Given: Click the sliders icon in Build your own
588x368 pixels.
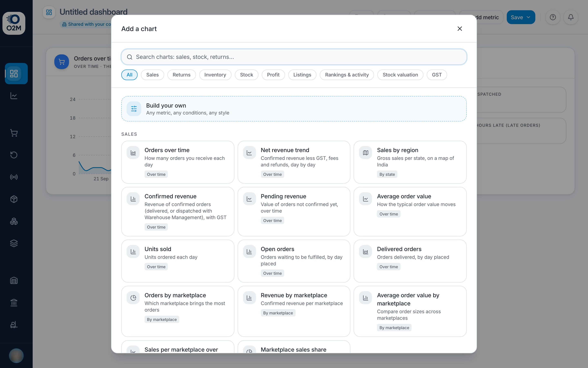Looking at the screenshot, I should [x=134, y=109].
